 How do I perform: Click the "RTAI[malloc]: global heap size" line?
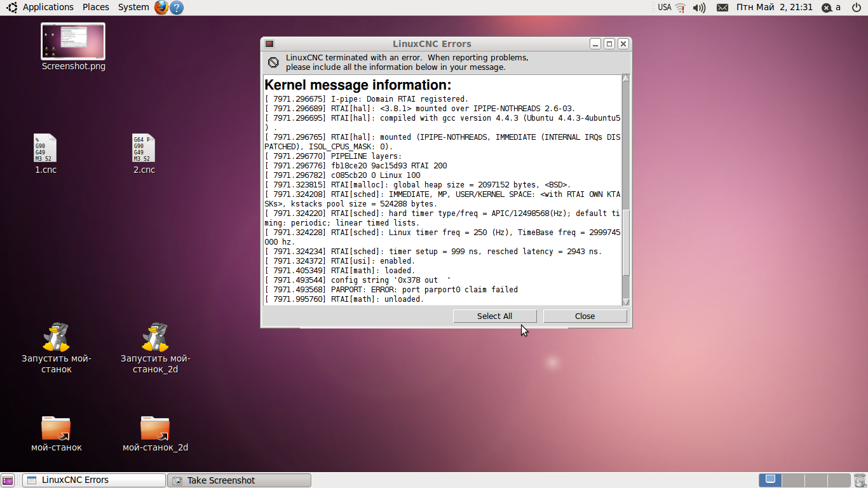coord(417,185)
